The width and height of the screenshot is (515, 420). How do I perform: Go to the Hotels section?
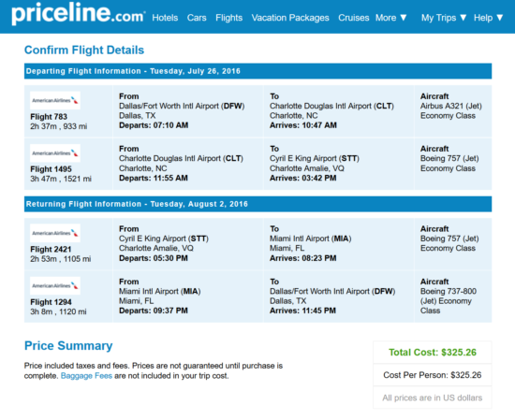(x=165, y=18)
